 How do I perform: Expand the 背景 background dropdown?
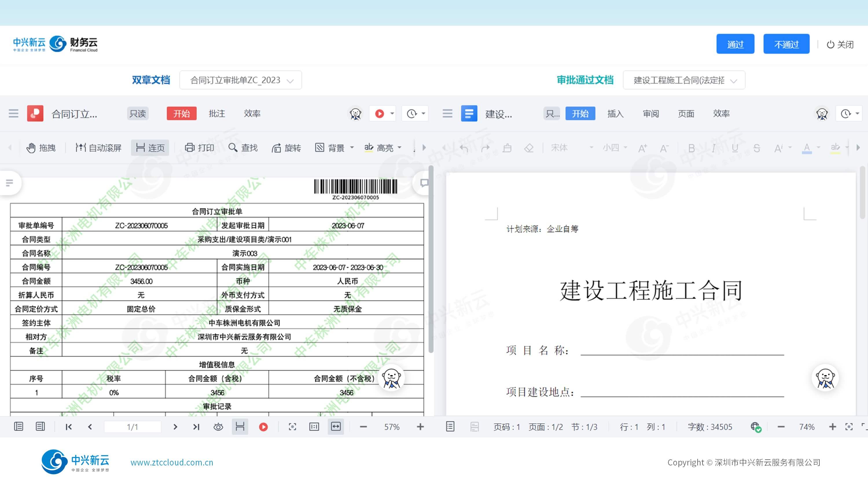352,148
